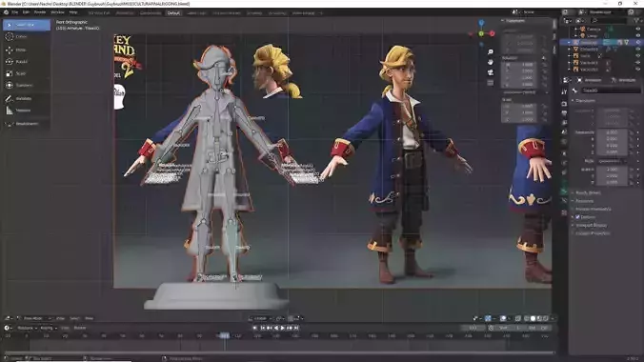Select the Select Box tool
The height and width of the screenshot is (362, 644).
point(27,25)
